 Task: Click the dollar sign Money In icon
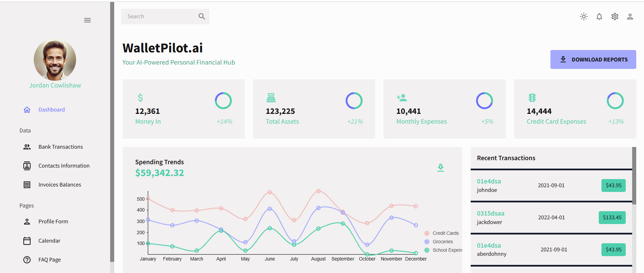[140, 98]
